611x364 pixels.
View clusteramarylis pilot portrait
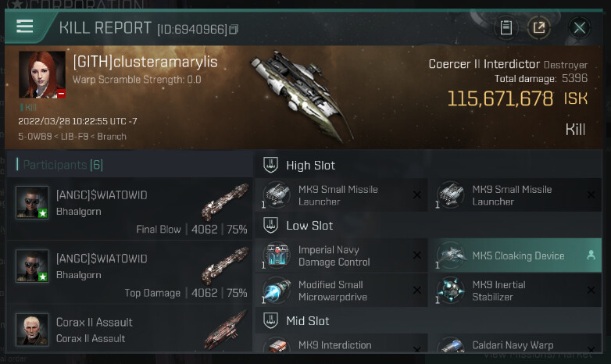click(42, 74)
